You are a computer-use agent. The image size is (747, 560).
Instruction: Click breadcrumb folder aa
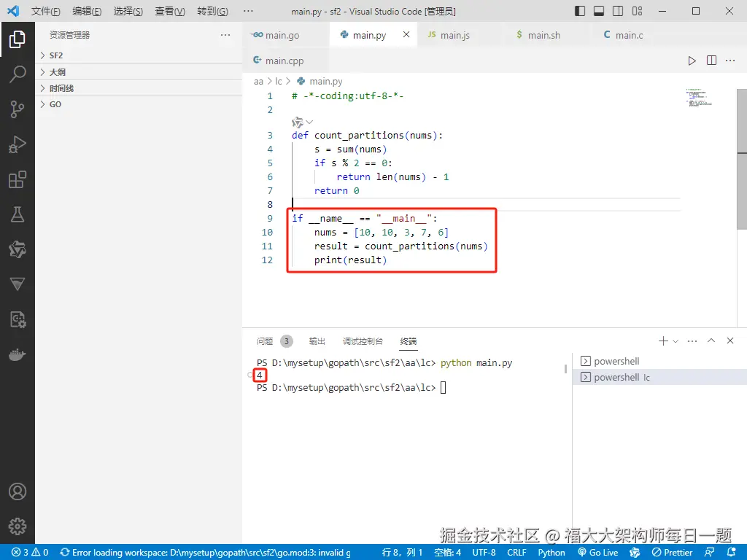pos(258,82)
